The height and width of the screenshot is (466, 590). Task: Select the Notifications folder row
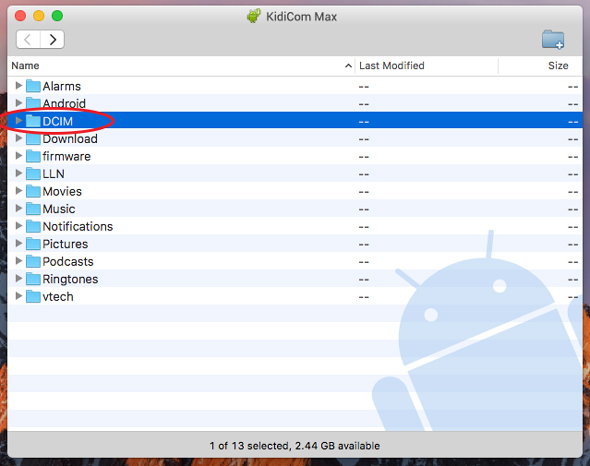295,226
